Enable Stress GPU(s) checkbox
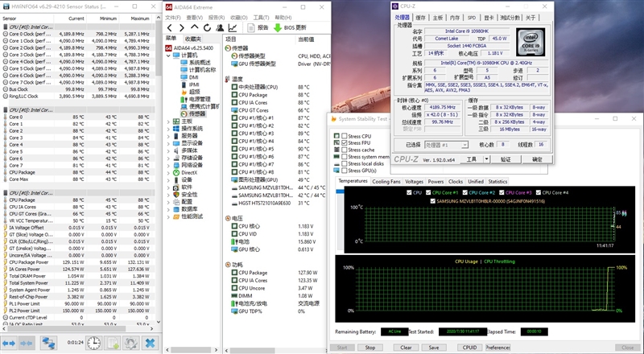This screenshot has width=644, height=354. (x=345, y=171)
